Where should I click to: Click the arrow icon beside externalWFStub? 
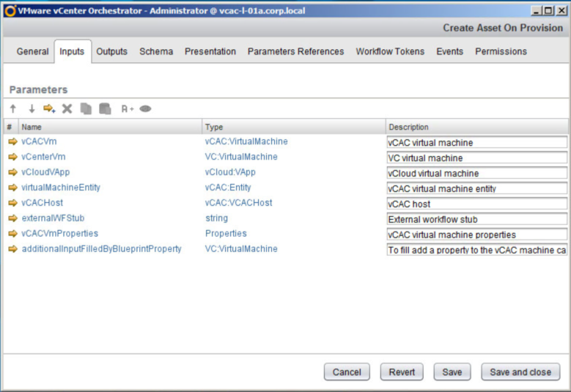tap(12, 218)
